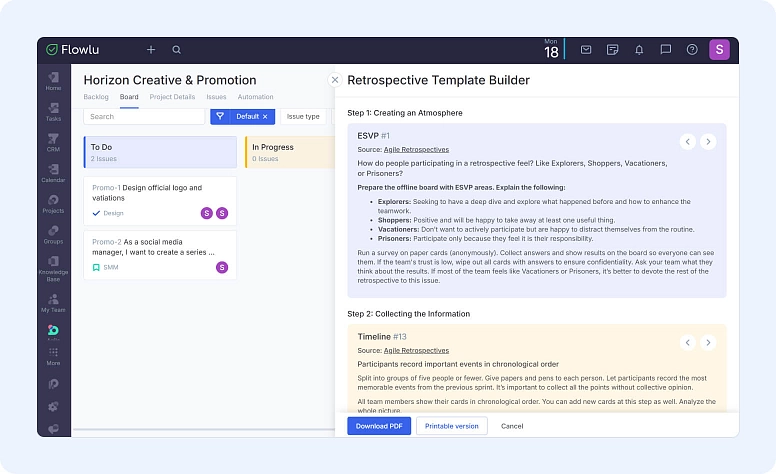The height and width of the screenshot is (474, 776).
Task: Show next ESVP activity with right chevron
Action: coord(708,142)
